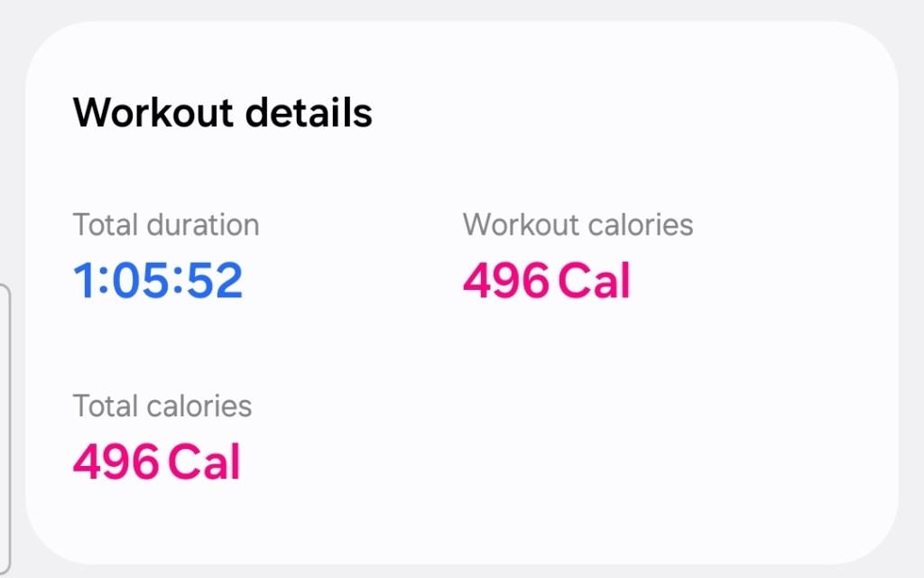Select the Total calories label
924x578 pixels.
(162, 406)
